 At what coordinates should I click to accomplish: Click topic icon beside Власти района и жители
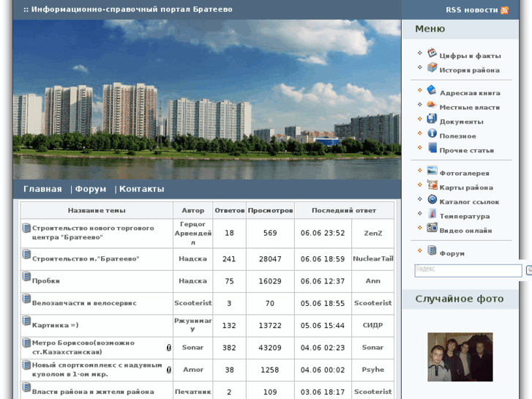click(x=26, y=387)
